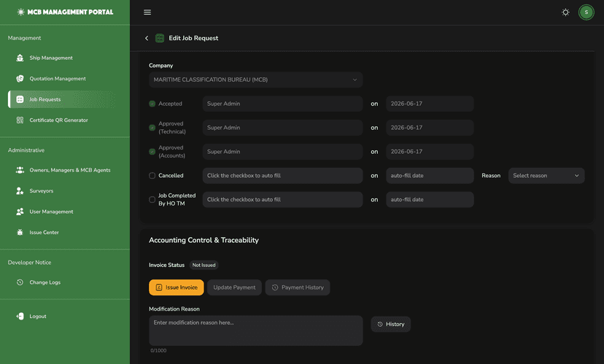Click the invoice icon in Issue Invoice button
The width and height of the screenshot is (604, 364).
point(159,287)
